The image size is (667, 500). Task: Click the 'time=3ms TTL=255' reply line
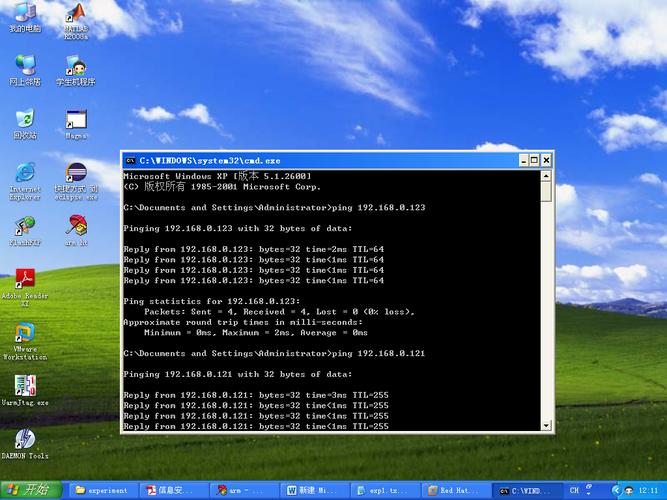point(256,395)
